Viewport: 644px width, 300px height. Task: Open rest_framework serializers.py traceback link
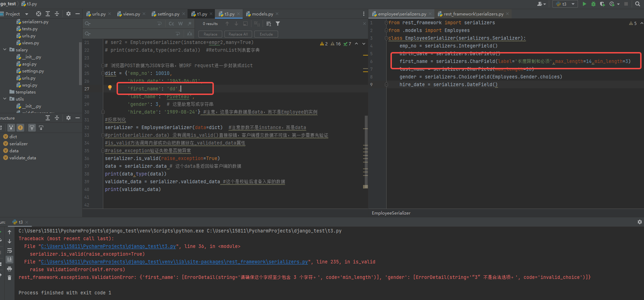(175, 262)
